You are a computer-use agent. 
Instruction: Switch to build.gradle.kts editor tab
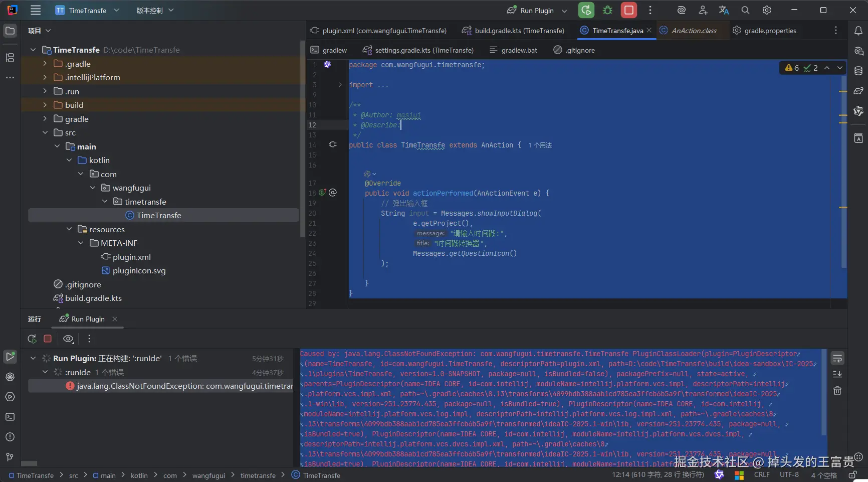(519, 31)
